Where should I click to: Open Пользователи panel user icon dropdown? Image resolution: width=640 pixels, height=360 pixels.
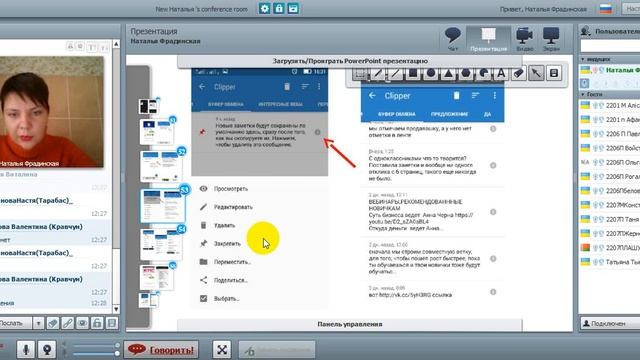click(x=586, y=31)
